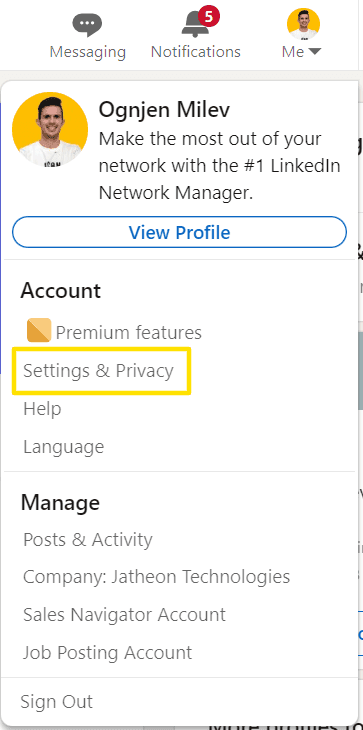Click the Messaging label in nav bar
The image size is (363, 730).
[88, 52]
